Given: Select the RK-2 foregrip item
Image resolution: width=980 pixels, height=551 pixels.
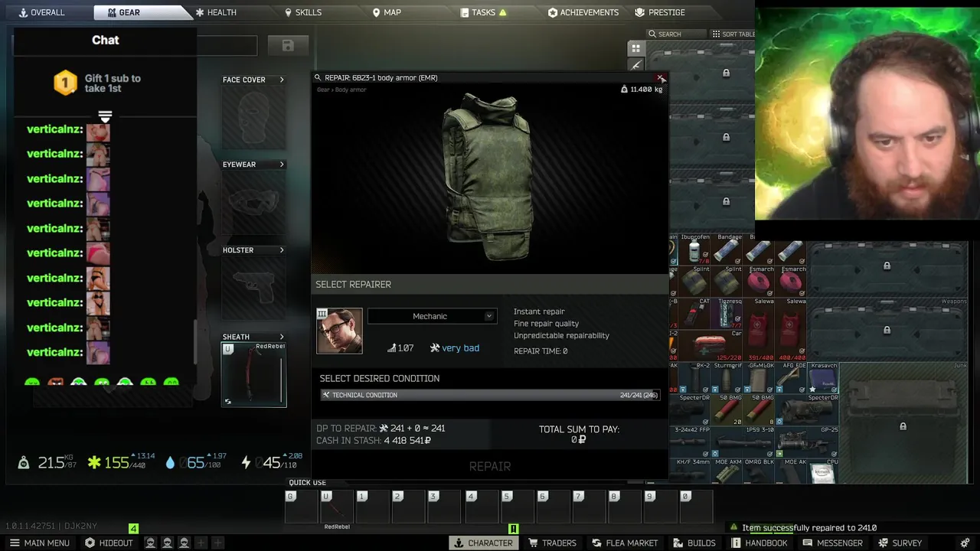Looking at the screenshot, I should pyautogui.click(x=695, y=378).
